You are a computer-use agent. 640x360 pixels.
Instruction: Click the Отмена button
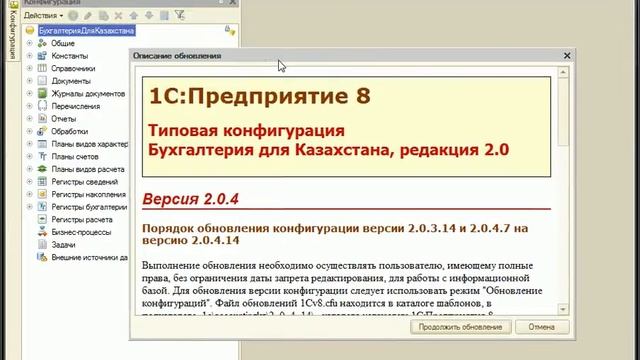[x=542, y=327]
